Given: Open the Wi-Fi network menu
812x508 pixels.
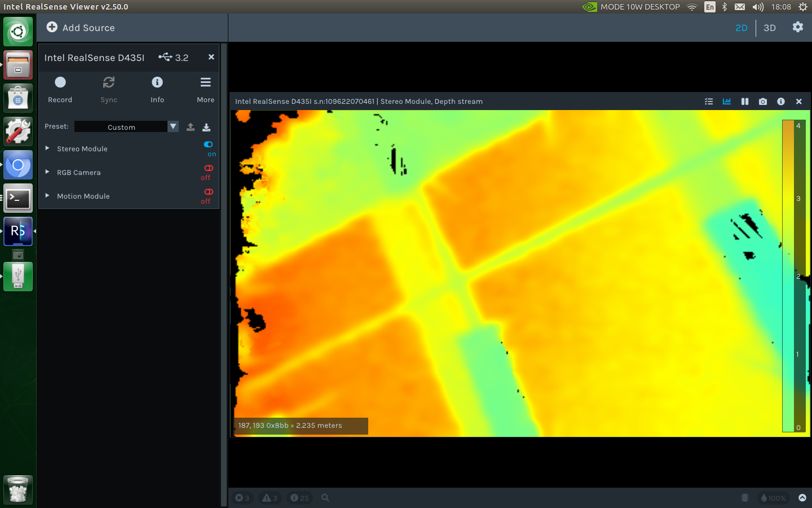Looking at the screenshot, I should click(692, 7).
